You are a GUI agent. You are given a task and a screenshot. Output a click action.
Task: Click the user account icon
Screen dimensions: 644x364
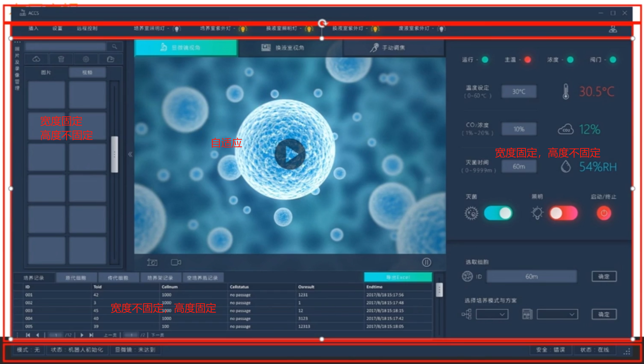(x=613, y=29)
